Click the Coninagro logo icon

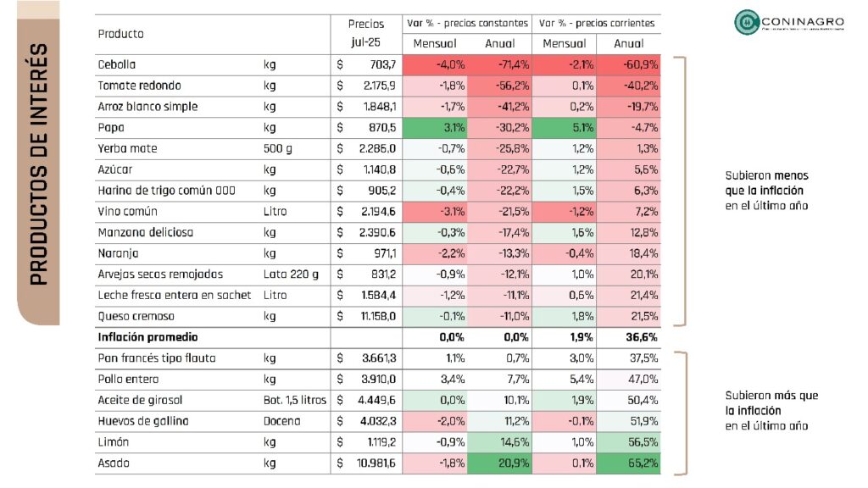pos(747,23)
